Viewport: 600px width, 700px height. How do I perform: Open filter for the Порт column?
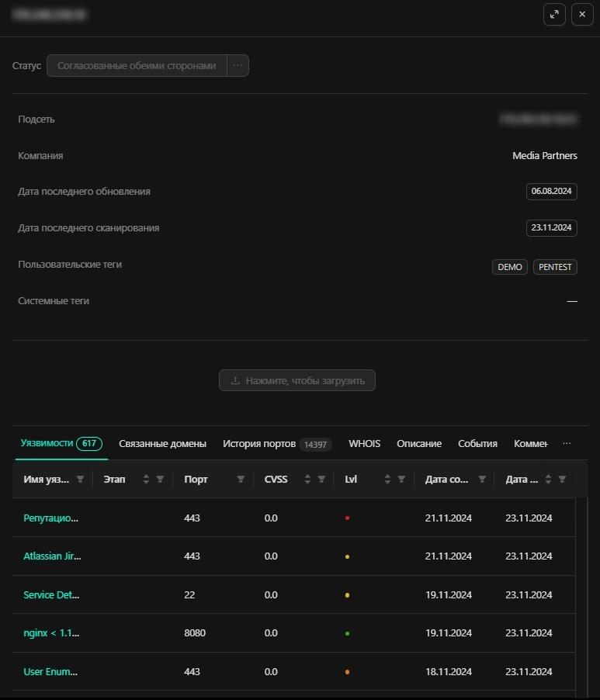coord(241,480)
